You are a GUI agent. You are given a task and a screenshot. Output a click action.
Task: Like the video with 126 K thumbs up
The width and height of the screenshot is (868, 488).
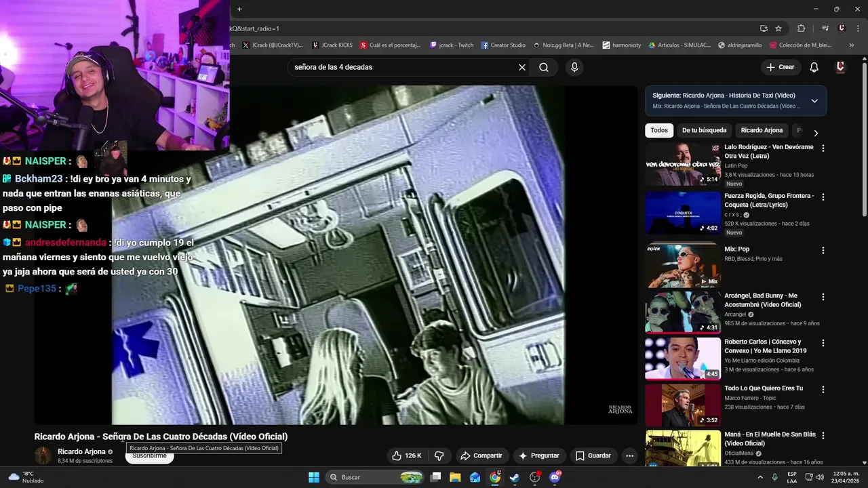click(406, 455)
